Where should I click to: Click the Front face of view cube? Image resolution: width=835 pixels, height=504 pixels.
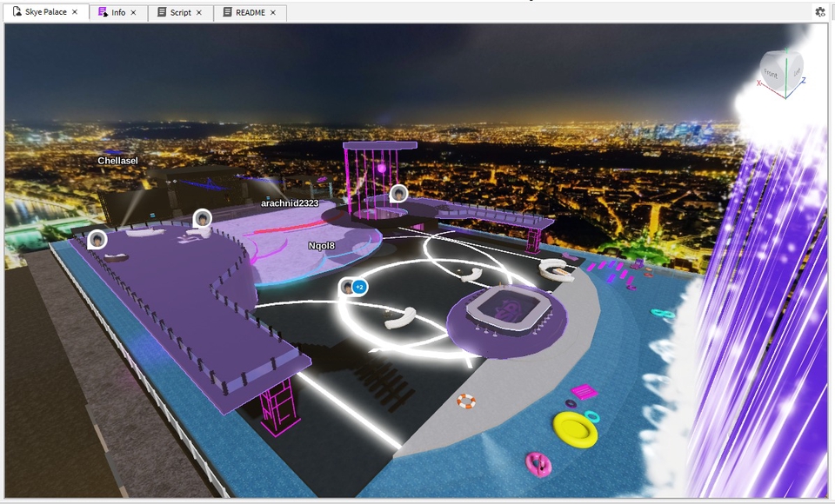pos(772,73)
